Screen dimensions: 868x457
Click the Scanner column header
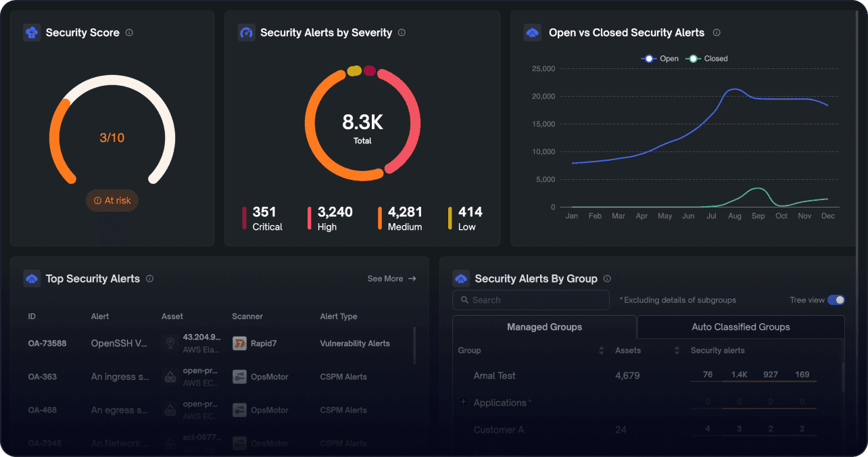tap(247, 316)
